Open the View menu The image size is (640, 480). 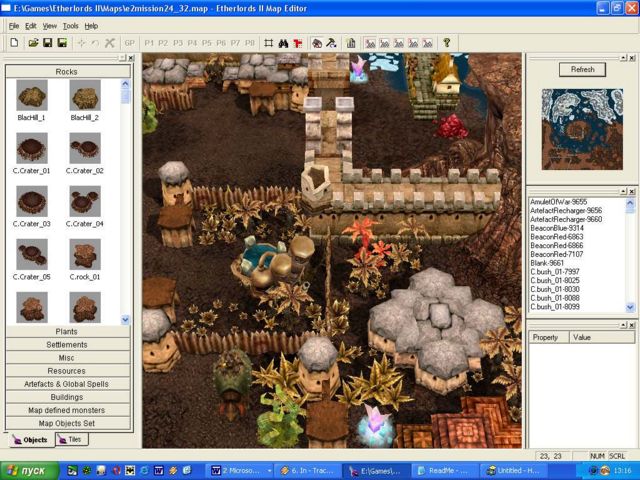pyautogui.click(x=49, y=26)
